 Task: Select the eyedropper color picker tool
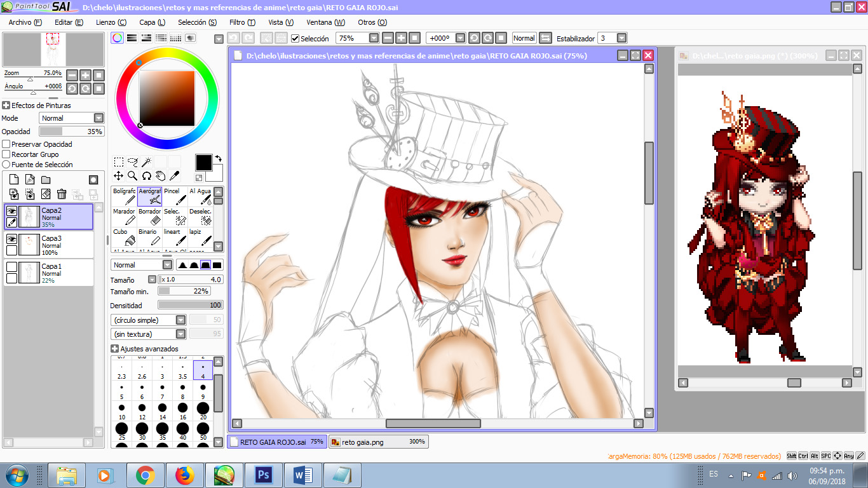point(175,176)
